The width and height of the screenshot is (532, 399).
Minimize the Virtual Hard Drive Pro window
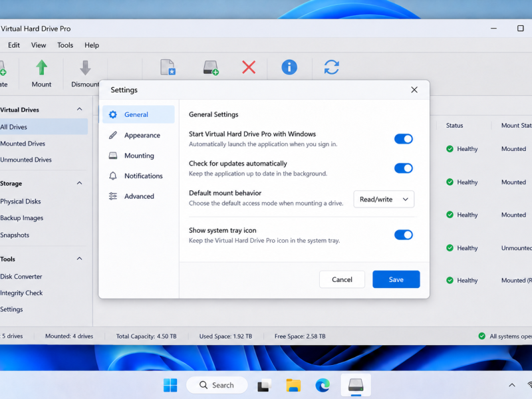click(493, 29)
